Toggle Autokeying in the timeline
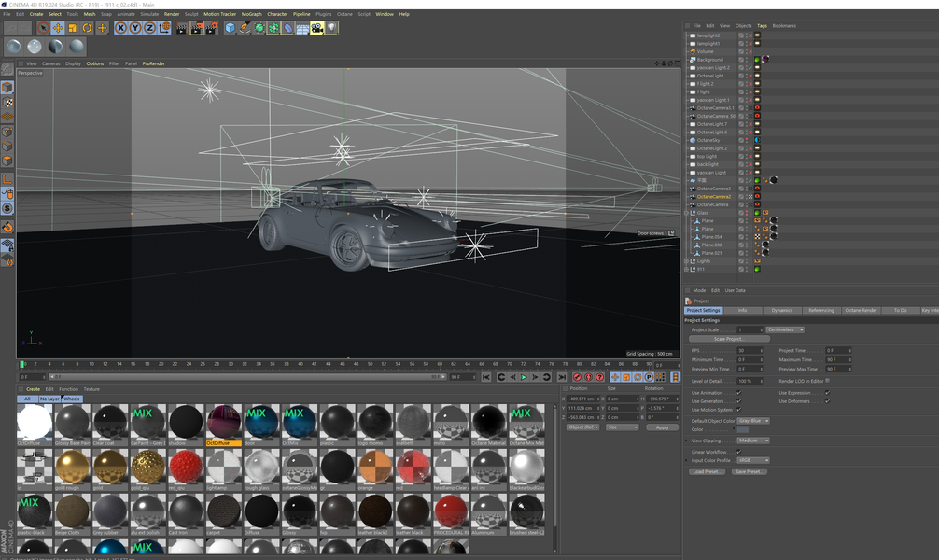The image size is (939, 560). (589, 377)
